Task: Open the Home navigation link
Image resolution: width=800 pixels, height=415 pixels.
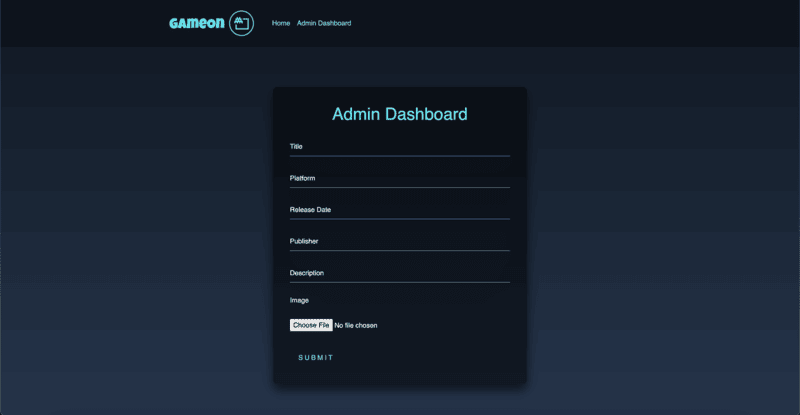Action: (281, 23)
